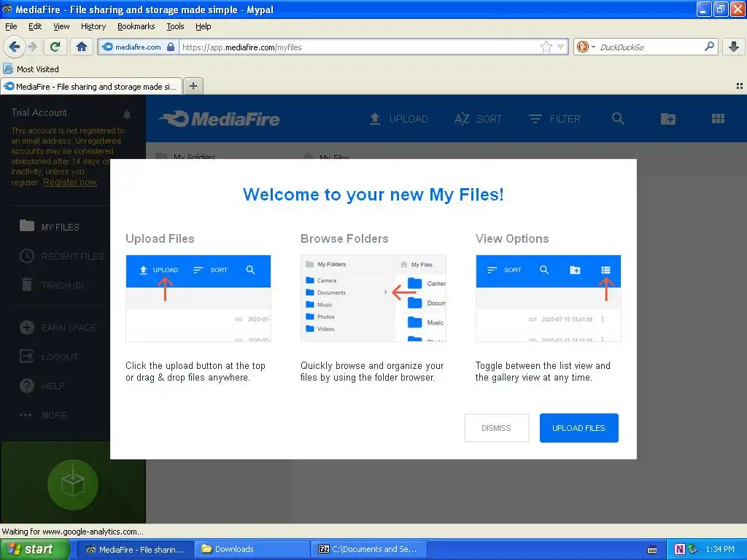Click the browser Back arrow button
Screen dimensions: 747x560
tap(14, 47)
